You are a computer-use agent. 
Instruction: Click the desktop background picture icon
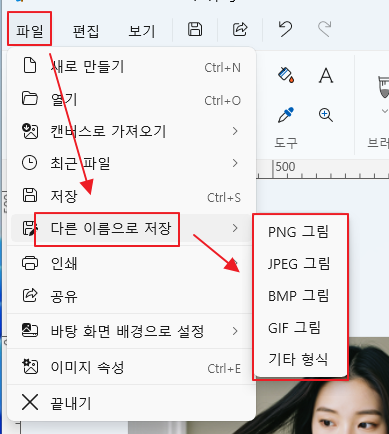point(30,330)
